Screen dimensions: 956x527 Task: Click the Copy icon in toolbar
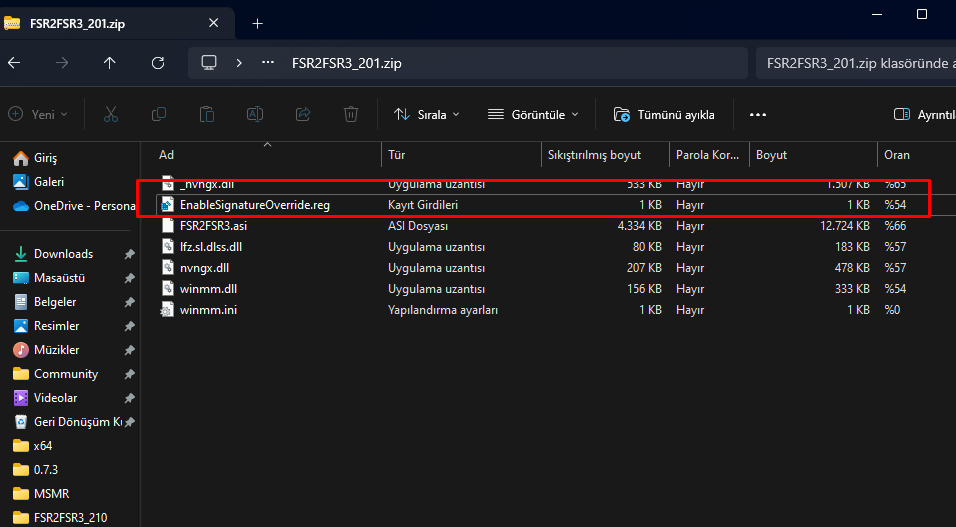click(159, 114)
